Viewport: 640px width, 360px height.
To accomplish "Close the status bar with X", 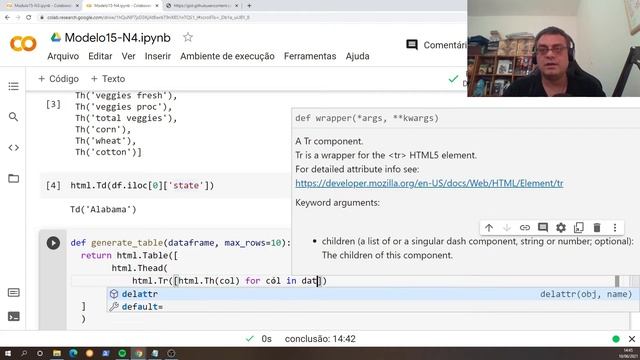I will [x=632, y=339].
